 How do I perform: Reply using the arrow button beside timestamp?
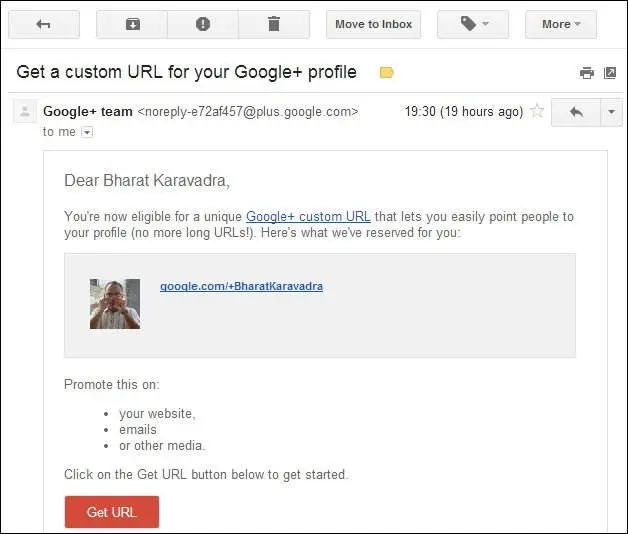point(576,112)
